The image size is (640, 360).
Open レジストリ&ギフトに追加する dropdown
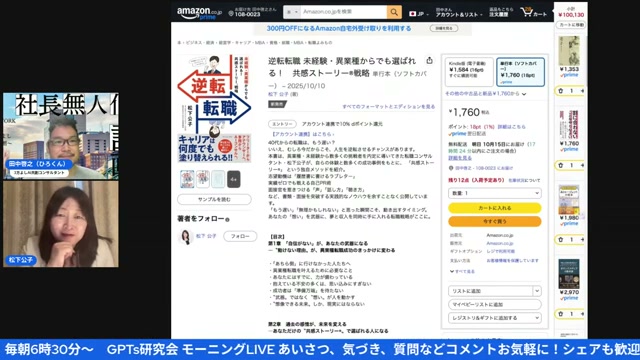[x=495, y=318]
